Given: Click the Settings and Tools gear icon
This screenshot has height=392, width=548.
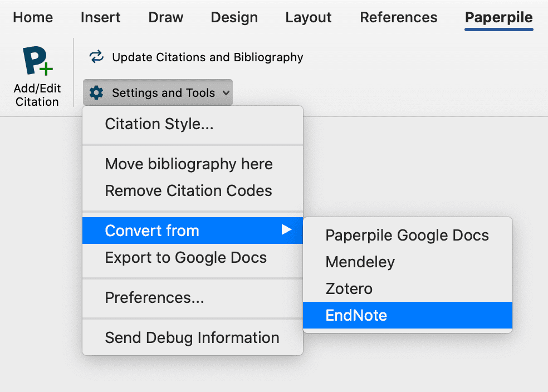Looking at the screenshot, I should click(96, 93).
